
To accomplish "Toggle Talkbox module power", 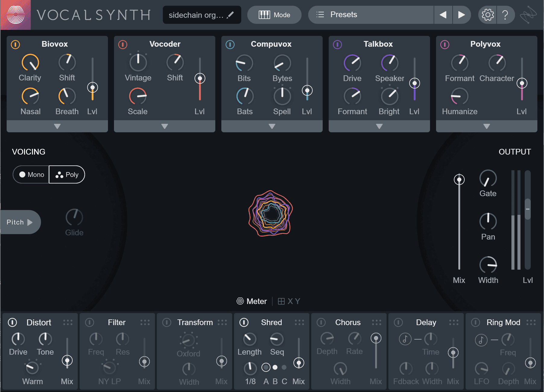I will pos(337,45).
